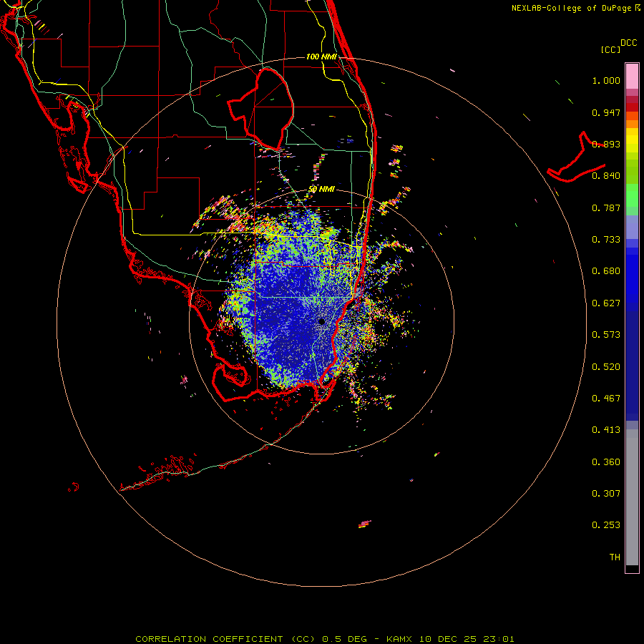The image size is (644, 644).
Task: Click the 0.893 value on color scale
Action: coord(606,144)
